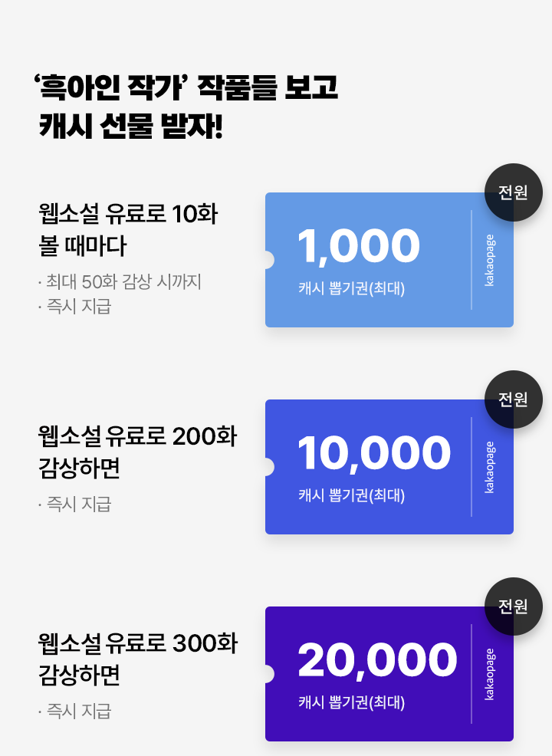Click the 10,000 cash coupon ticket
This screenshot has height=756, width=552.
coord(389,467)
